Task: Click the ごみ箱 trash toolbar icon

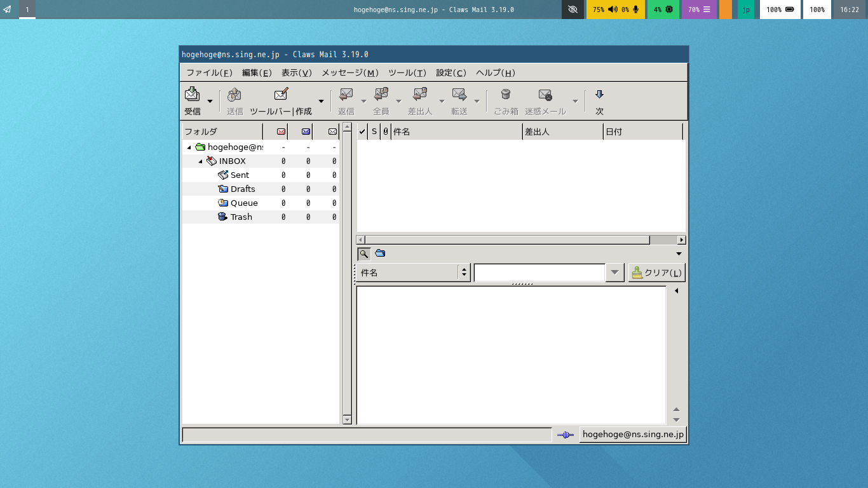Action: tap(506, 95)
